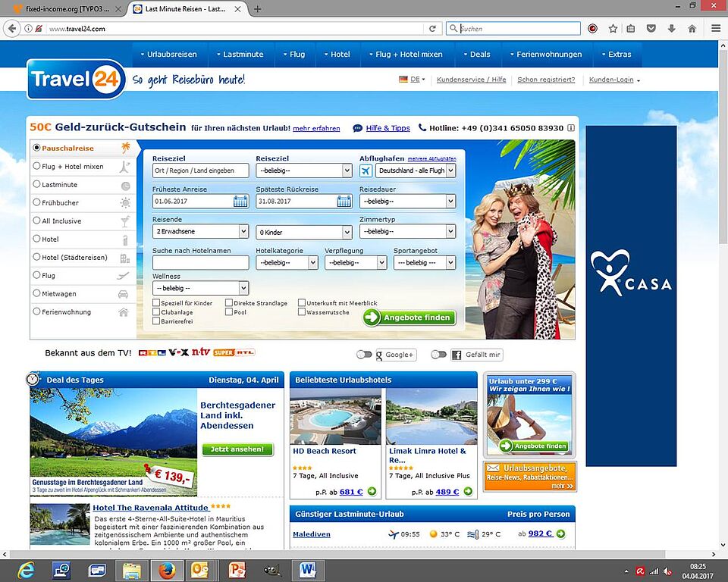The height and width of the screenshot is (582, 728).
Task: Open the Hilfe & Tipps link
Action: [x=388, y=128]
